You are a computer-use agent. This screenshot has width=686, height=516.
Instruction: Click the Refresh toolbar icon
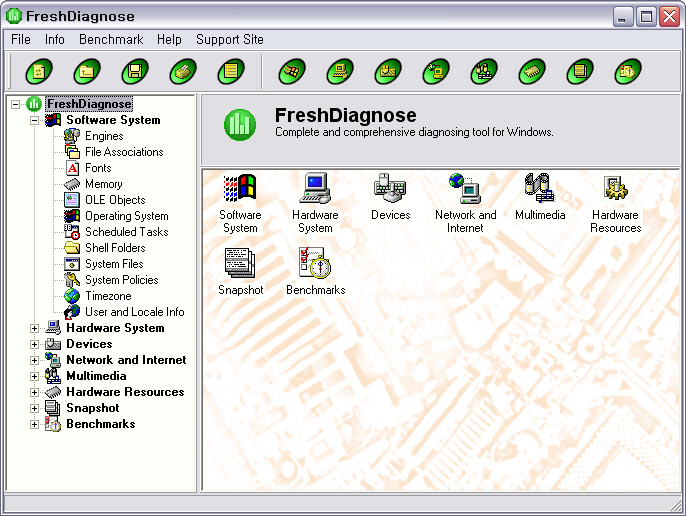click(x=39, y=71)
